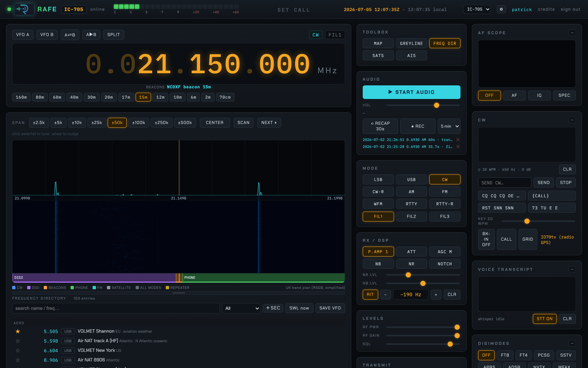Toggle STT ON speech transcription

point(544,319)
